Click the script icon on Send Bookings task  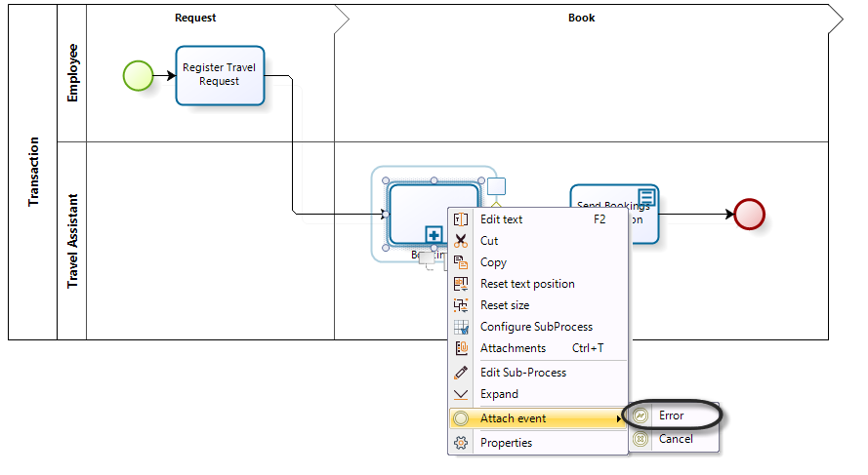(646, 196)
